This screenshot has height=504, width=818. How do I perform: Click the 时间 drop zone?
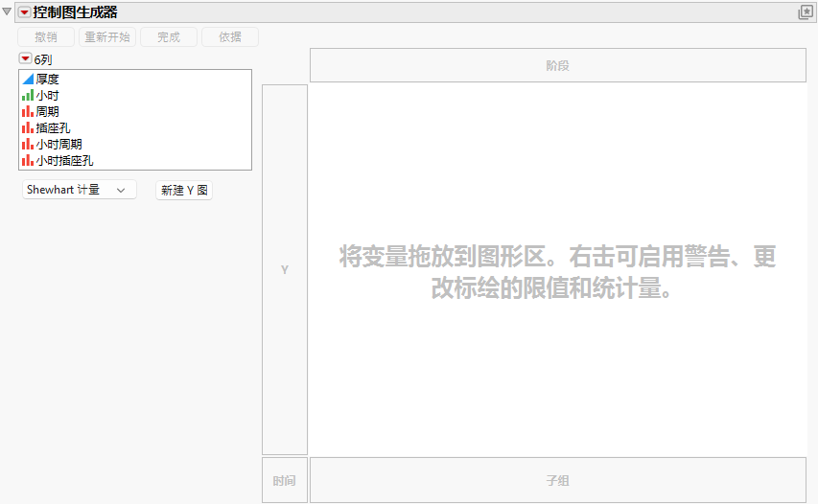(x=284, y=481)
